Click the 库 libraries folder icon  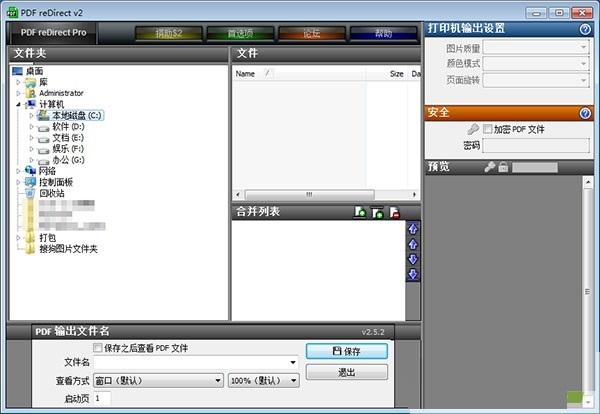pyautogui.click(x=30, y=82)
